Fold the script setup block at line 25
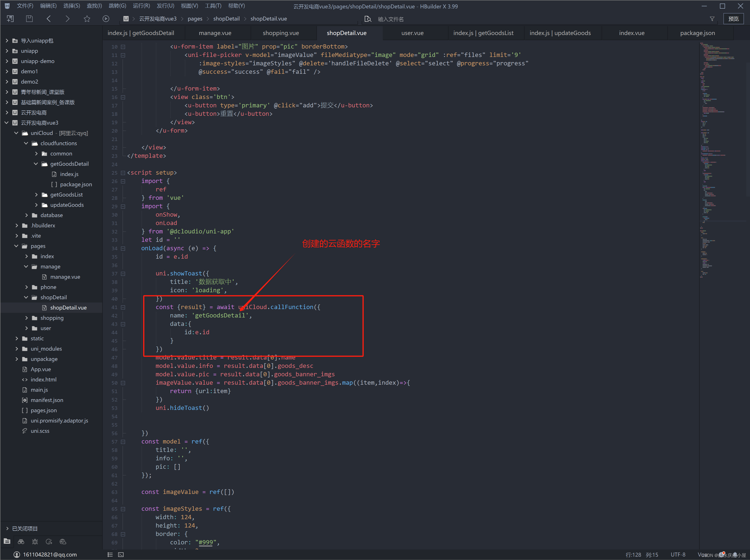The image size is (750, 560). (123, 173)
